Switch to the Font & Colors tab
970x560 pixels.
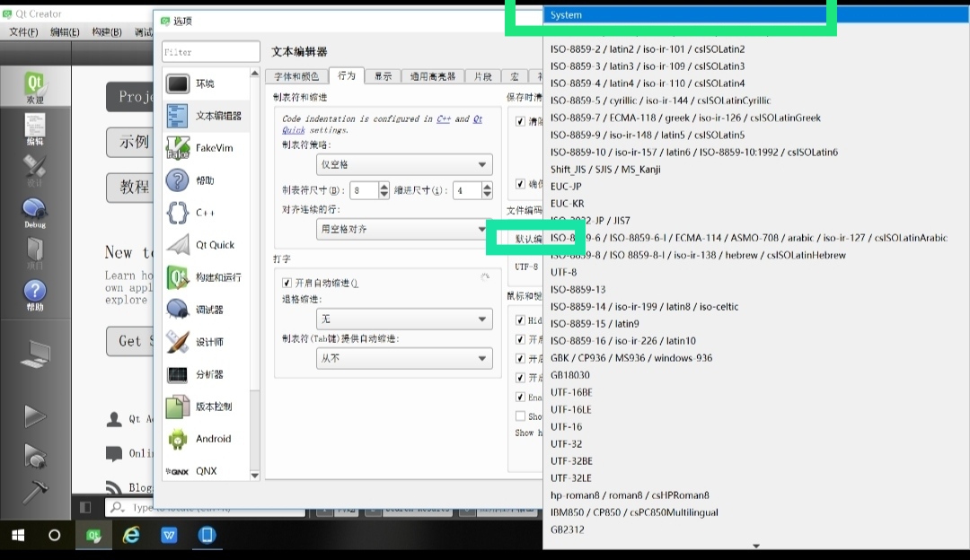click(x=297, y=76)
